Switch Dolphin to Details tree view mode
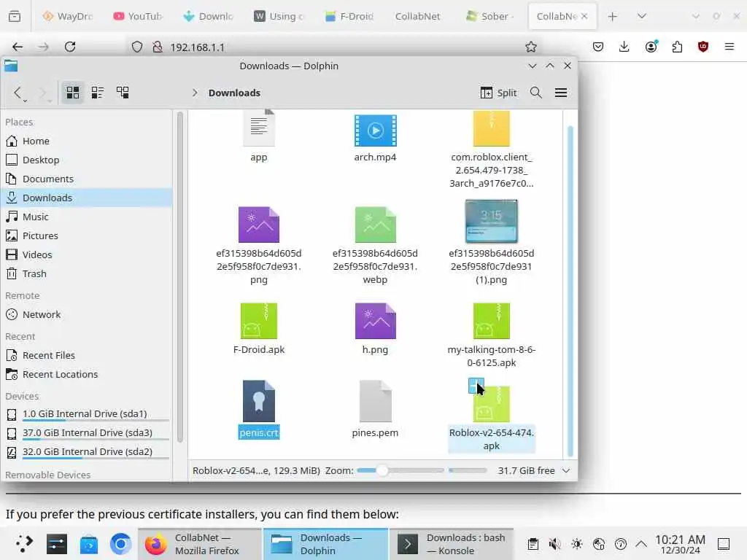Image resolution: width=747 pixels, height=560 pixels. (123, 93)
